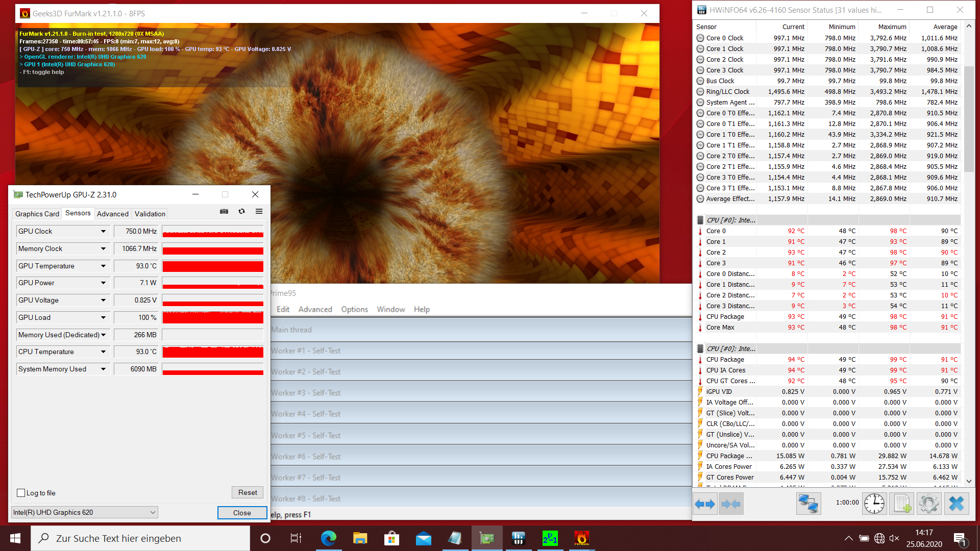Click the GPU-Z refresh sensors icon
The image size is (980, 551).
coord(241,211)
